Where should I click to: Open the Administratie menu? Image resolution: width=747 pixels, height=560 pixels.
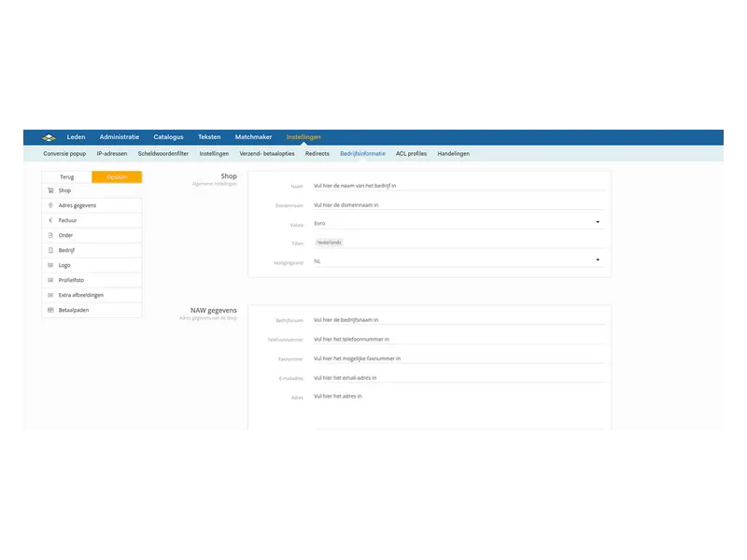pos(120,137)
